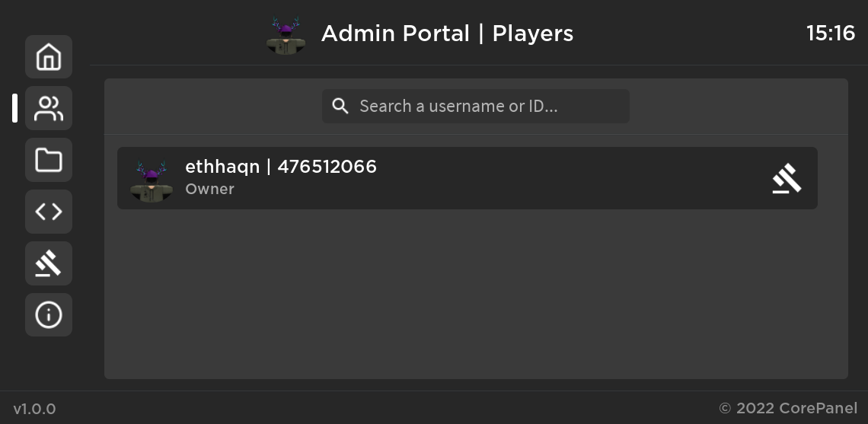The width and height of the screenshot is (868, 424).
Task: Click the v1.0.0 version label
Action: click(34, 409)
